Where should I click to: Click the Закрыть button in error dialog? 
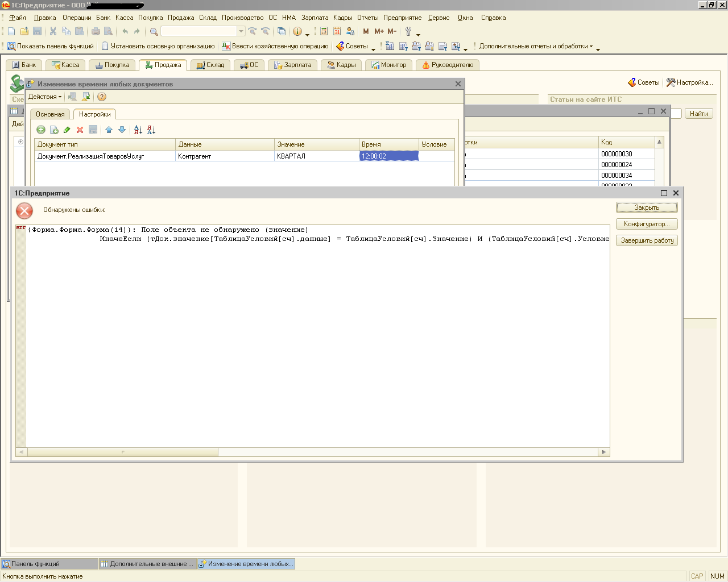tap(647, 207)
